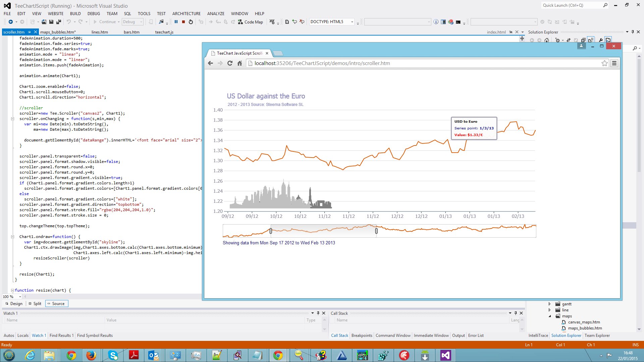Open the Code Map tool

[x=251, y=22]
